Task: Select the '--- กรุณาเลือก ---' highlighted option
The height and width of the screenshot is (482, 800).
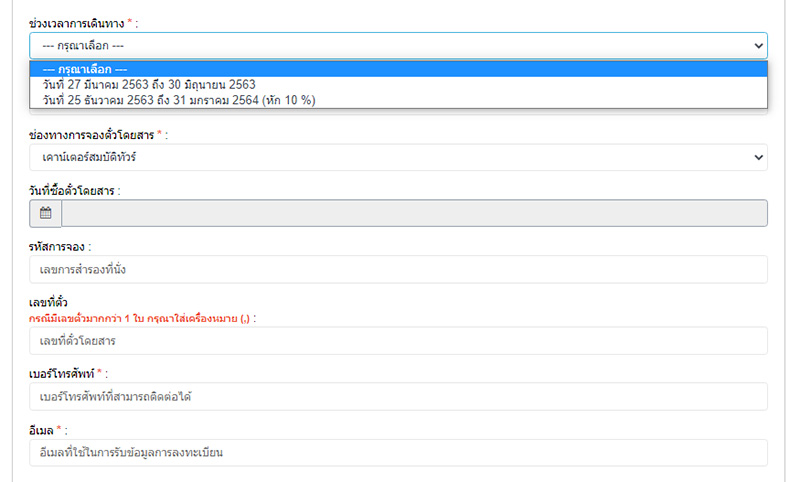Action: click(398, 69)
